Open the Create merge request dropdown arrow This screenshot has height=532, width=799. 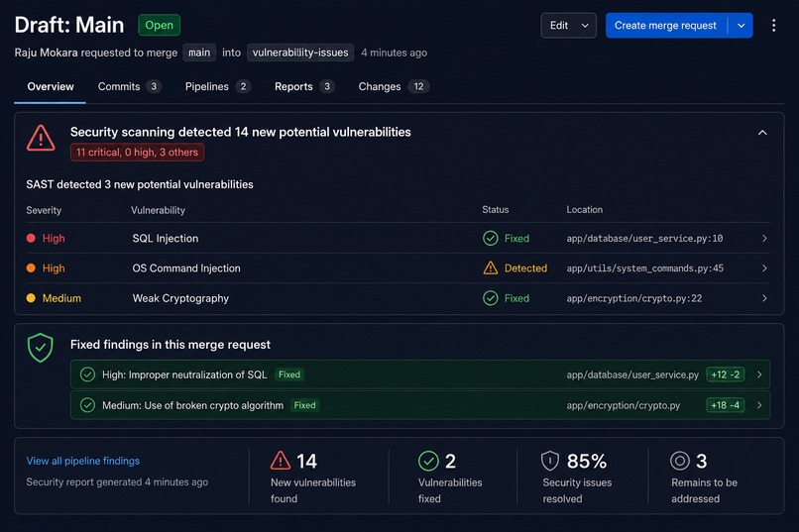tap(742, 26)
